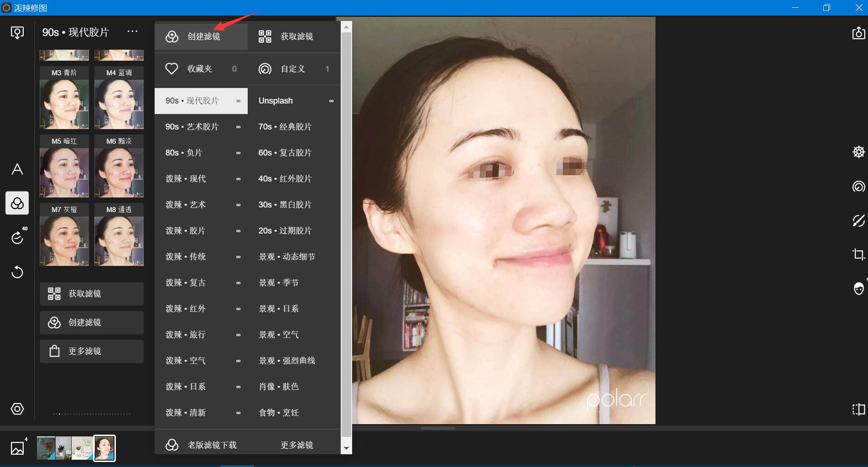Click 更多滤镜 at bottom of dropdown
868x467 pixels.
pos(297,445)
